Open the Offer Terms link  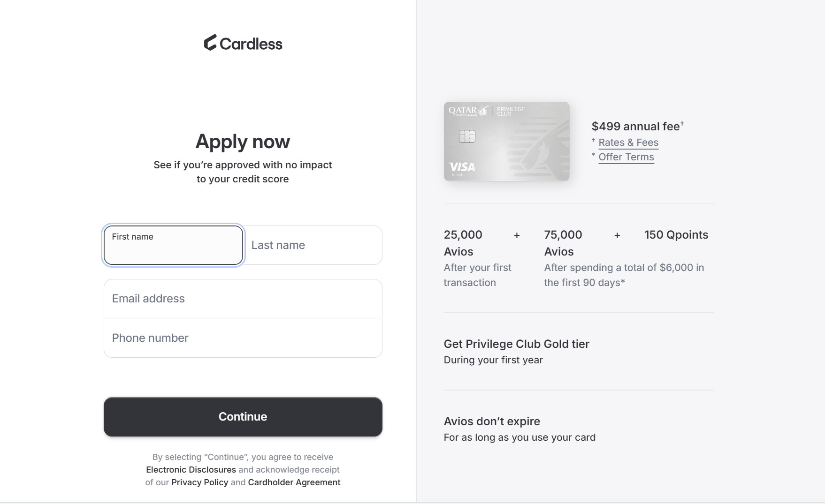[626, 157]
